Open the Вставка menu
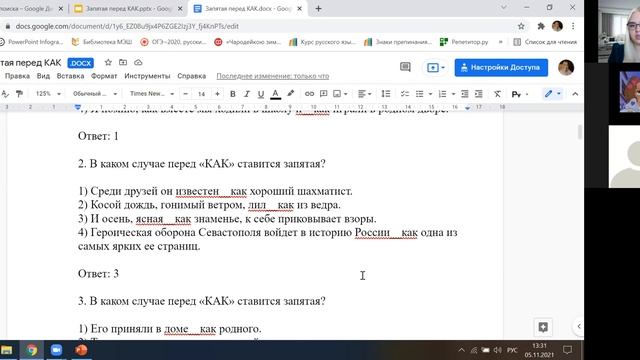The height and width of the screenshot is (360, 640). [70, 76]
